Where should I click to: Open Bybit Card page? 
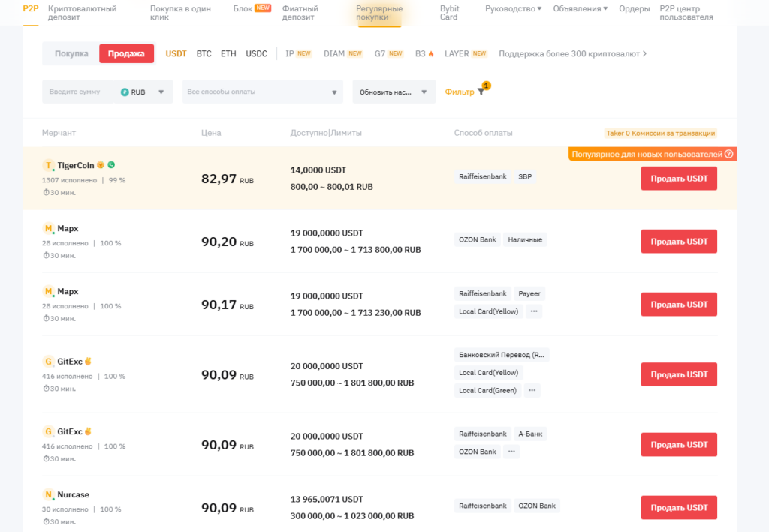coord(449,13)
